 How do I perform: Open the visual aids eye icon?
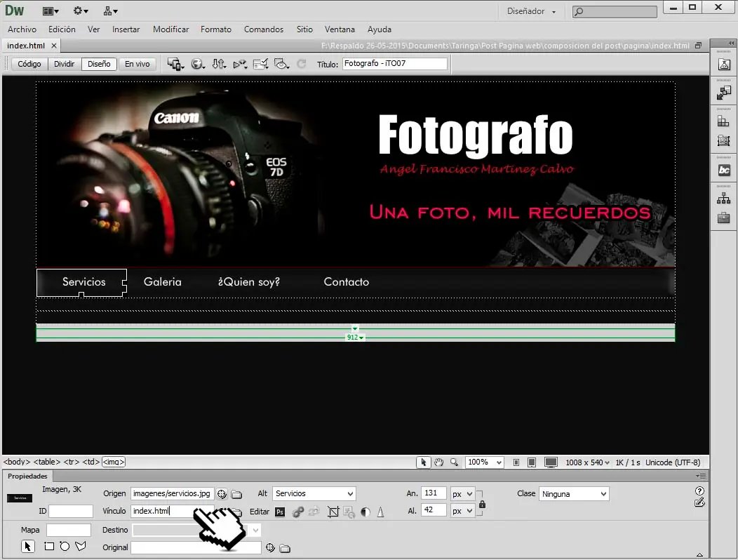(x=281, y=64)
